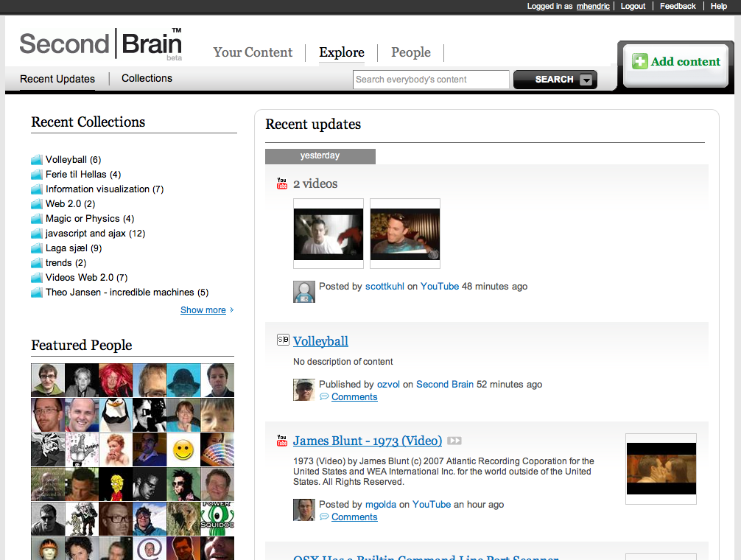
Task: Click YouTube link in scottkuhl post
Action: (440, 287)
